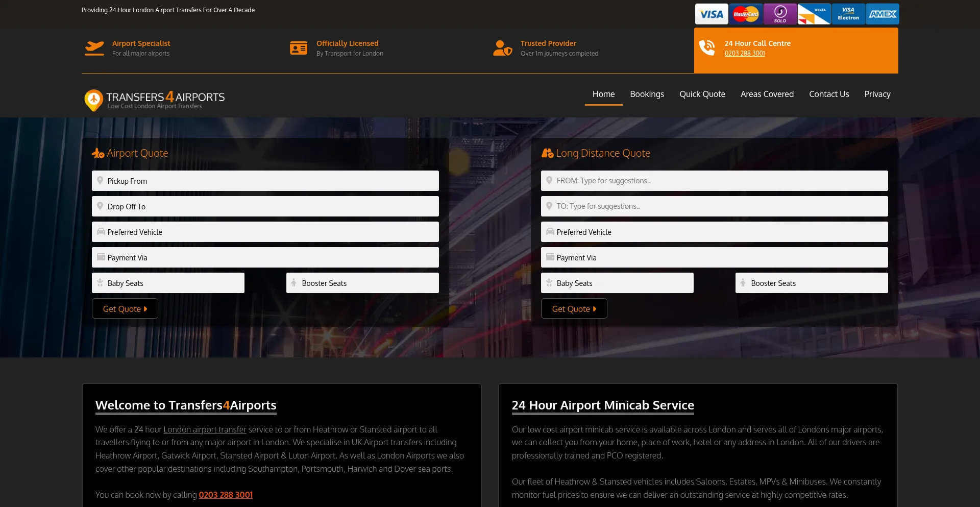Click the Trusted Provider person icon
Screen dimensions: 980x507
tap(503, 47)
